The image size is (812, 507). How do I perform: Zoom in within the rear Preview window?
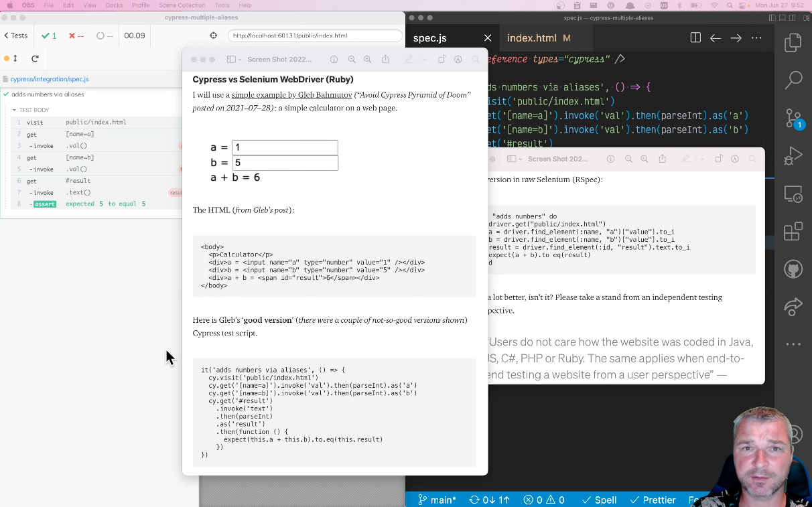645,159
